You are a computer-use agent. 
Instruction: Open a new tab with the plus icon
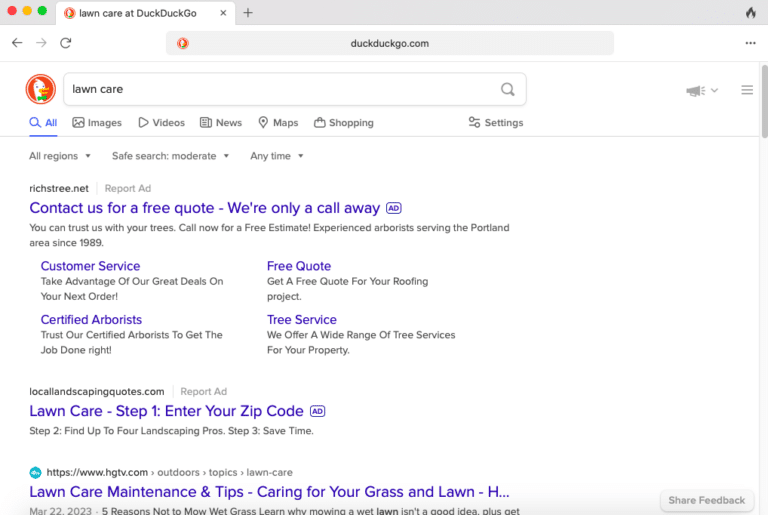(x=248, y=13)
